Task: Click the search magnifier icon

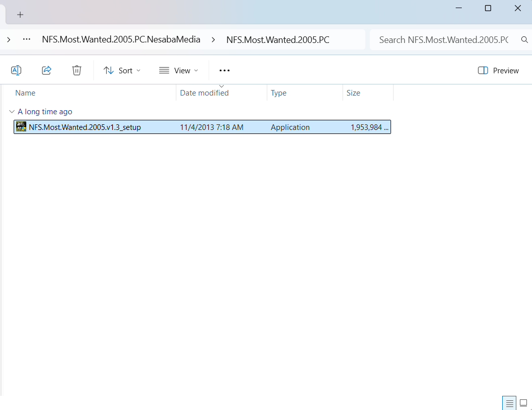Action: (524, 40)
